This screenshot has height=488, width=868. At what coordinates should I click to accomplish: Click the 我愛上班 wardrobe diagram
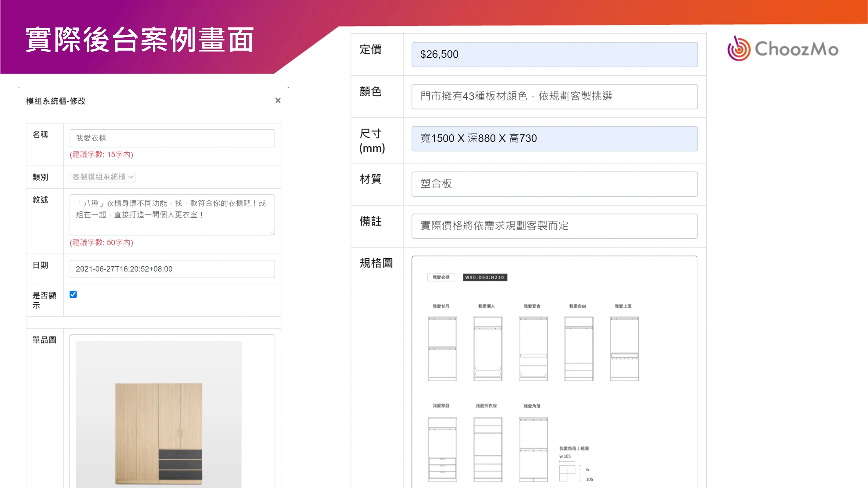(x=624, y=349)
